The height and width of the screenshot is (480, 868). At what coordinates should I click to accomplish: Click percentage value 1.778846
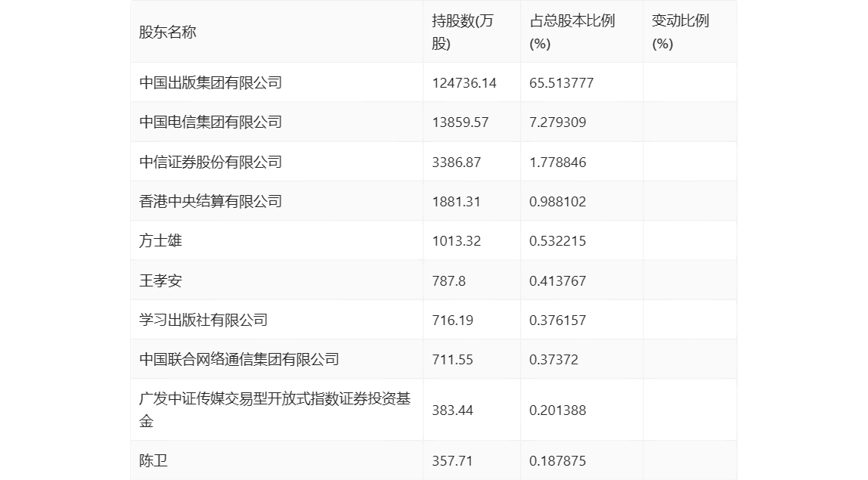tap(558, 163)
